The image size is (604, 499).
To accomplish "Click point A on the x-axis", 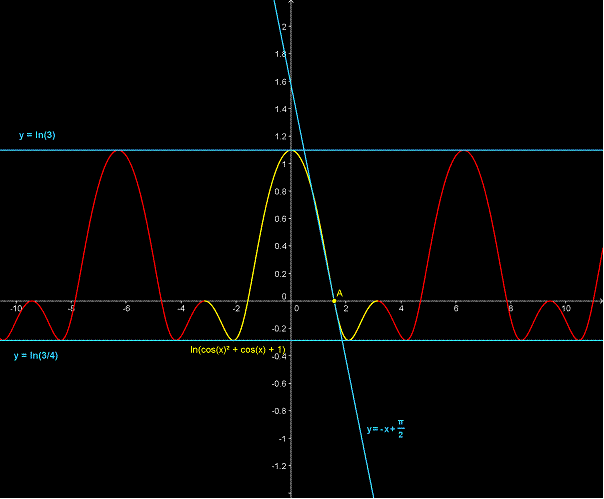I will [334, 301].
